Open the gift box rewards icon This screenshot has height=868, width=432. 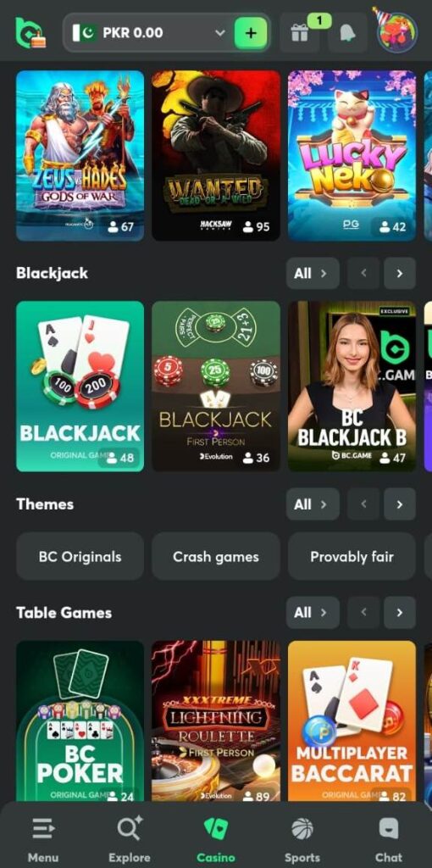click(x=299, y=33)
